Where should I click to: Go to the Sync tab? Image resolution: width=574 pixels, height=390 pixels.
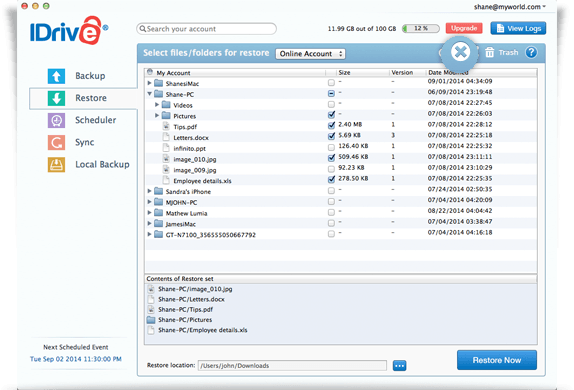coord(83,142)
